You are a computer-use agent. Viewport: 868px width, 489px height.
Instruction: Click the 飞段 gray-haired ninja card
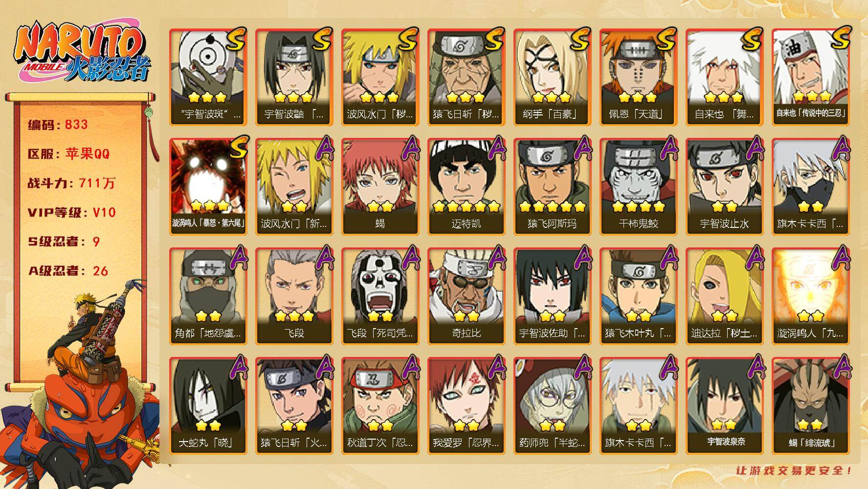pyautogui.click(x=294, y=296)
